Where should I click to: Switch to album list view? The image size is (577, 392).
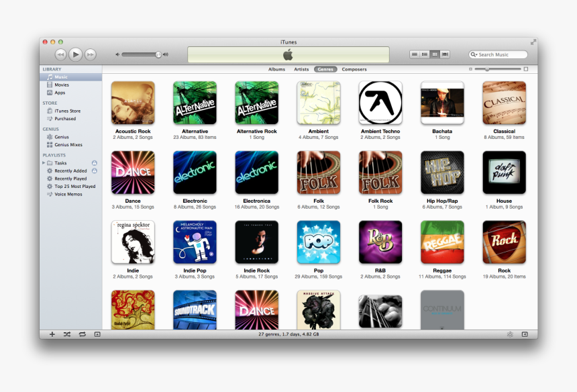pos(425,54)
